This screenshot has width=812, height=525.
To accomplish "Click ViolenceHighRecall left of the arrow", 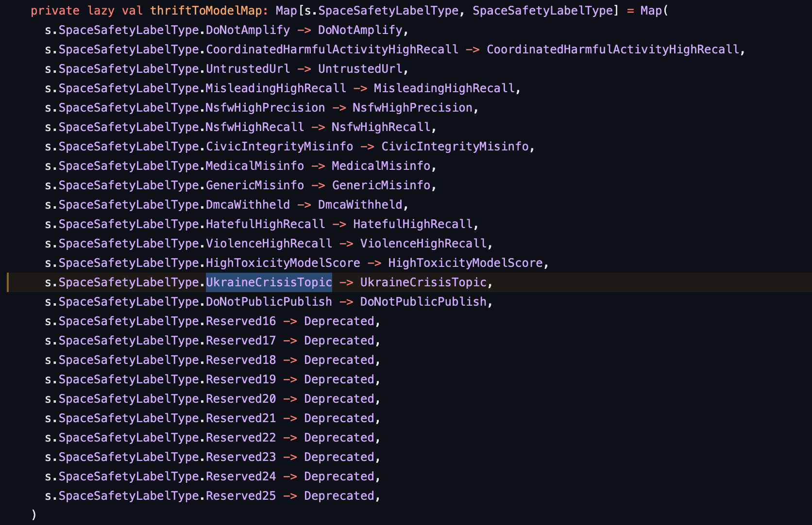I will click(x=269, y=244).
